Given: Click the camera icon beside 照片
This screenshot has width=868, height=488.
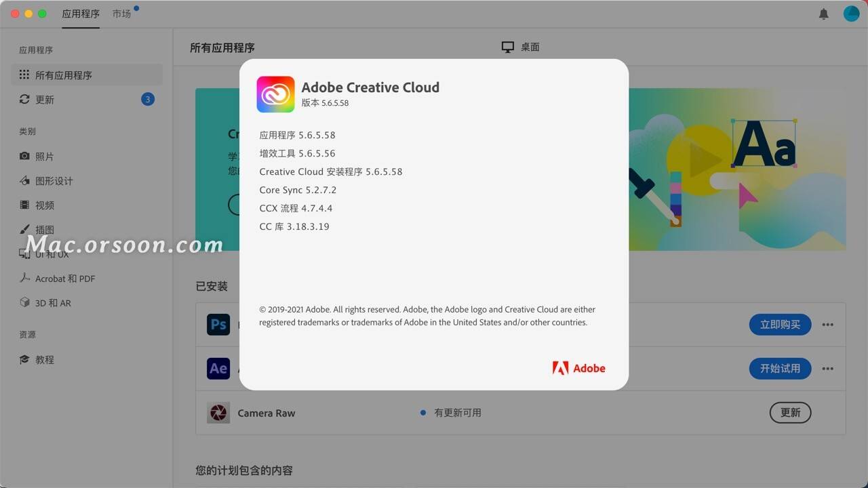Looking at the screenshot, I should coord(24,156).
